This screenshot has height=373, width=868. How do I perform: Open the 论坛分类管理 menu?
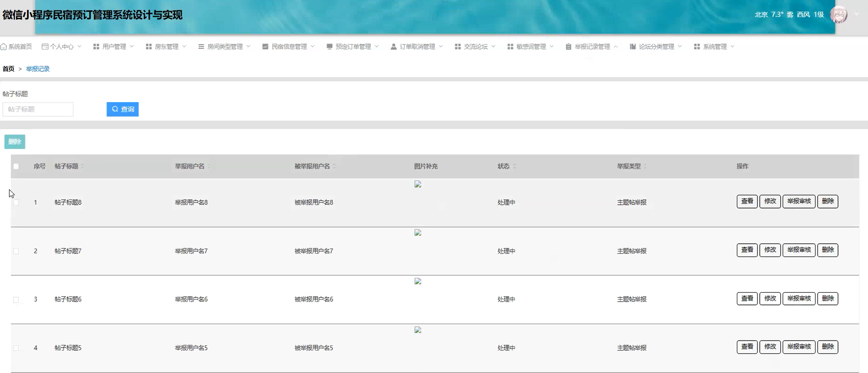coord(656,47)
